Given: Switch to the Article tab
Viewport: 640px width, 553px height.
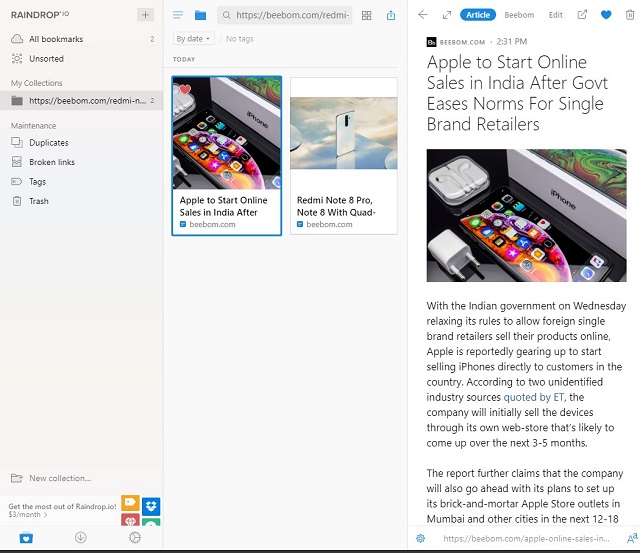Looking at the screenshot, I should [x=478, y=15].
